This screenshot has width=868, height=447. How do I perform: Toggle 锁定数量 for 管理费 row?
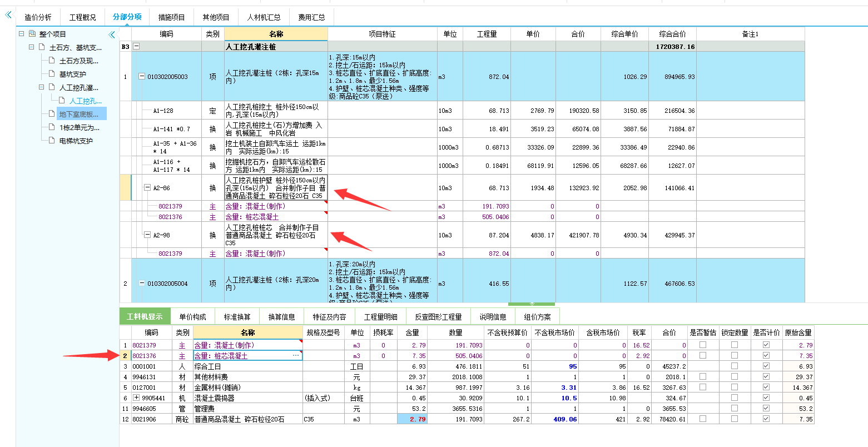(x=735, y=409)
